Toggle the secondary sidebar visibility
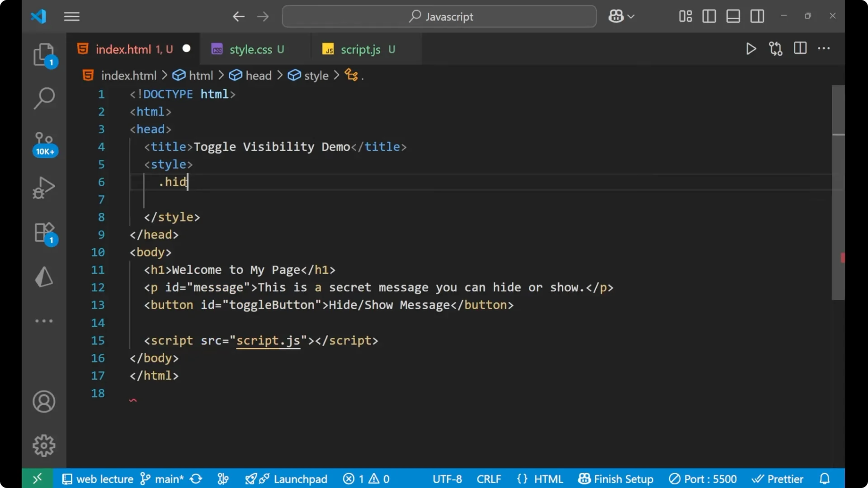 [x=757, y=16]
